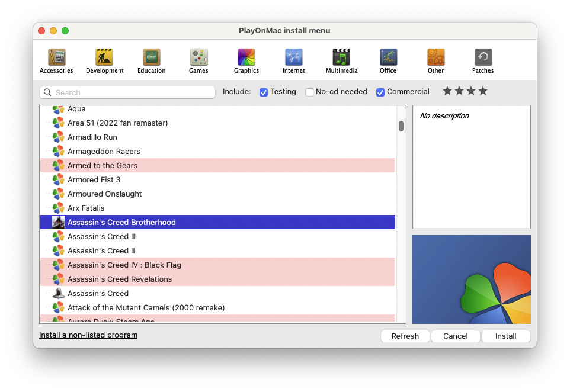
Task: Set rating filter to one star
Action: (x=447, y=91)
